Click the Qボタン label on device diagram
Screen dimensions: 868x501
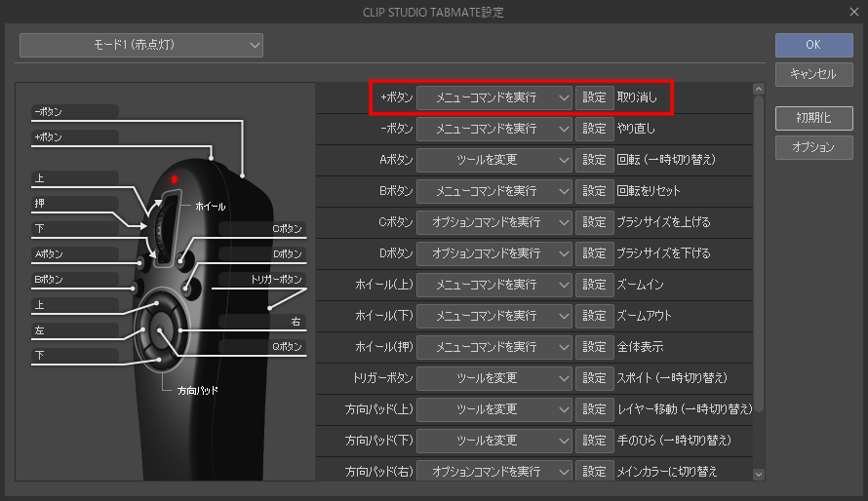(287, 347)
